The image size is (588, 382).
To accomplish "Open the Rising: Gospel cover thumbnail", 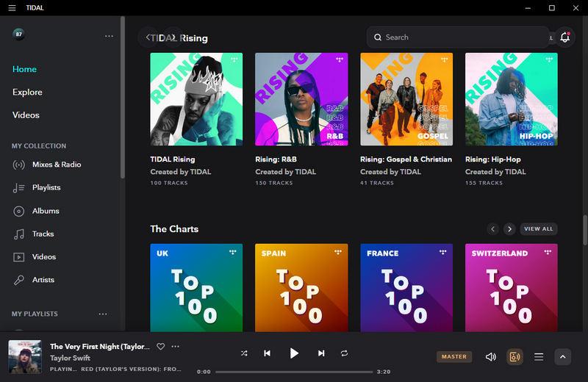I will click(x=406, y=99).
